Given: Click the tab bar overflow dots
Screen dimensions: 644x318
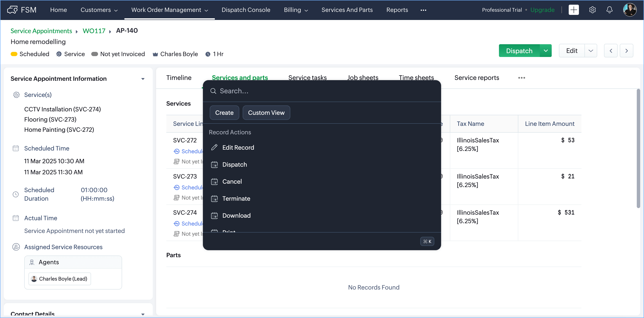Looking at the screenshot, I should 521,78.
